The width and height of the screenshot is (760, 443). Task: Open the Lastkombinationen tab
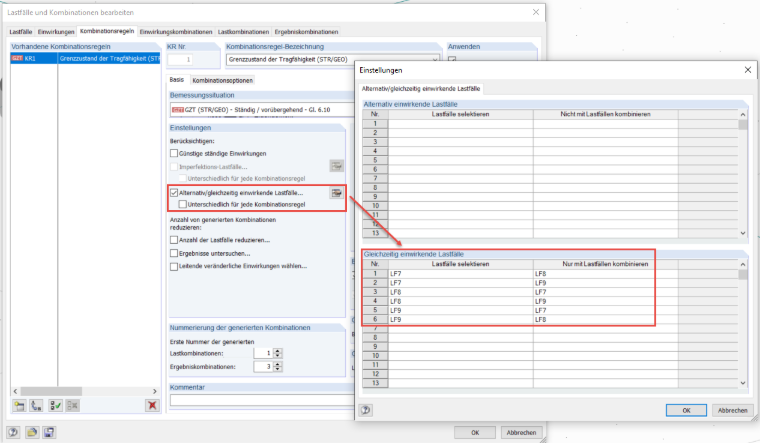pos(243,32)
